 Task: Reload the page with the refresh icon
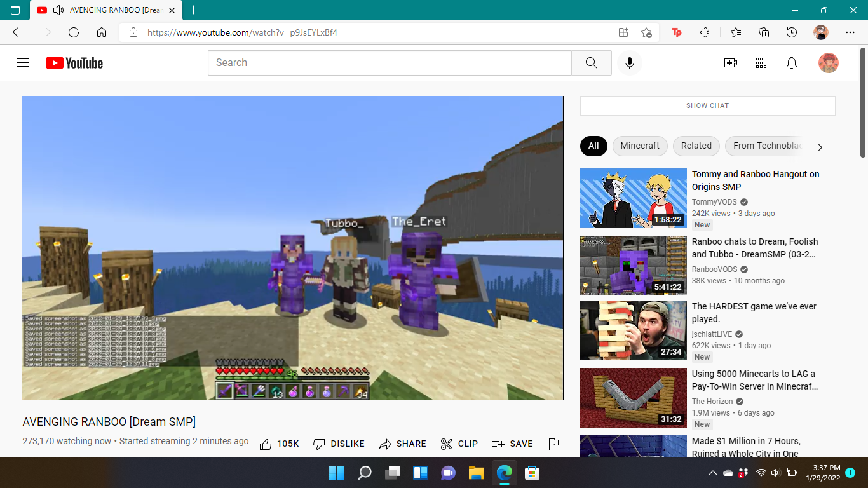[74, 32]
